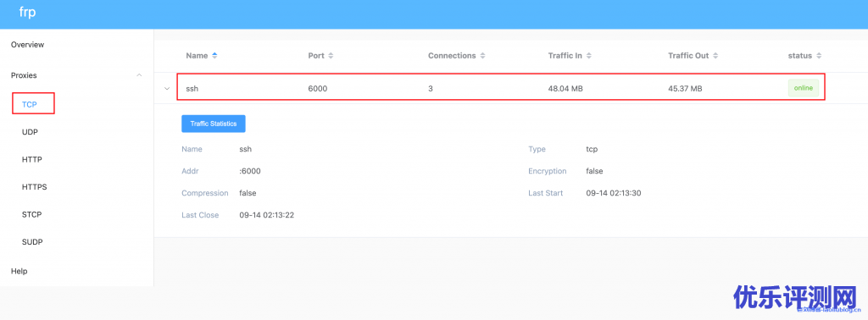
Task: Click the Traffic In sort icon
Action: click(589, 56)
